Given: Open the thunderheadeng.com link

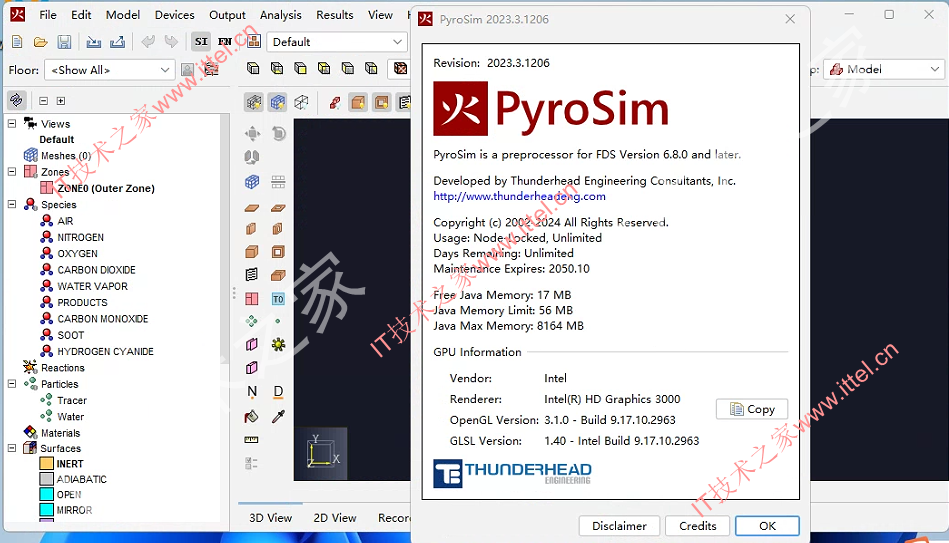Looking at the screenshot, I should click(519, 196).
